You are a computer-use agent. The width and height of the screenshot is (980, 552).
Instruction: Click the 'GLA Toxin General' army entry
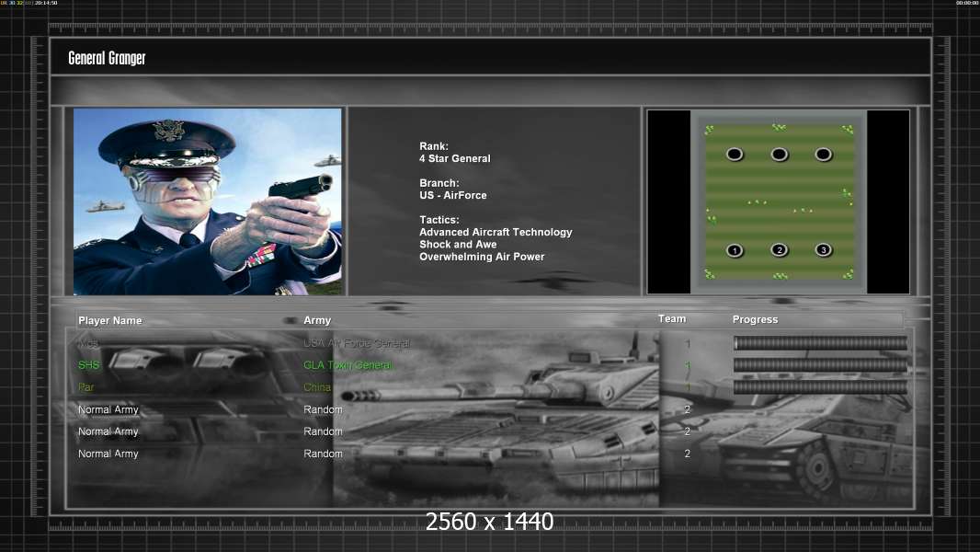click(x=348, y=365)
